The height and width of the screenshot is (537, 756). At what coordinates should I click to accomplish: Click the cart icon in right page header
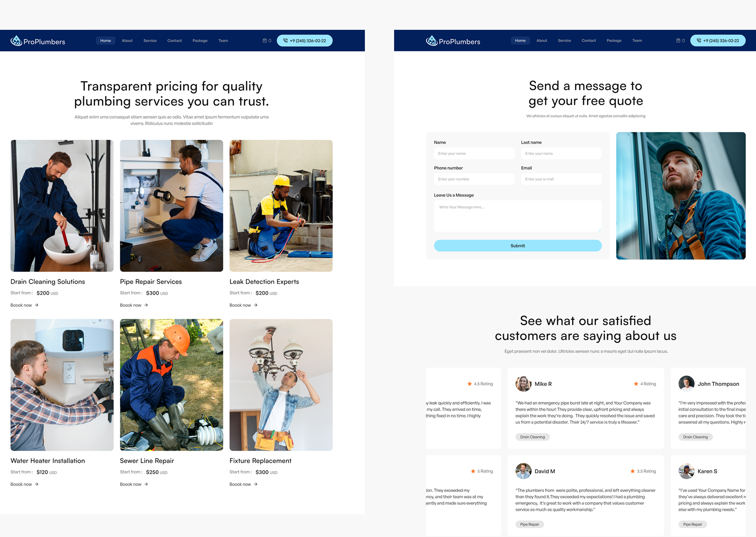pos(678,41)
